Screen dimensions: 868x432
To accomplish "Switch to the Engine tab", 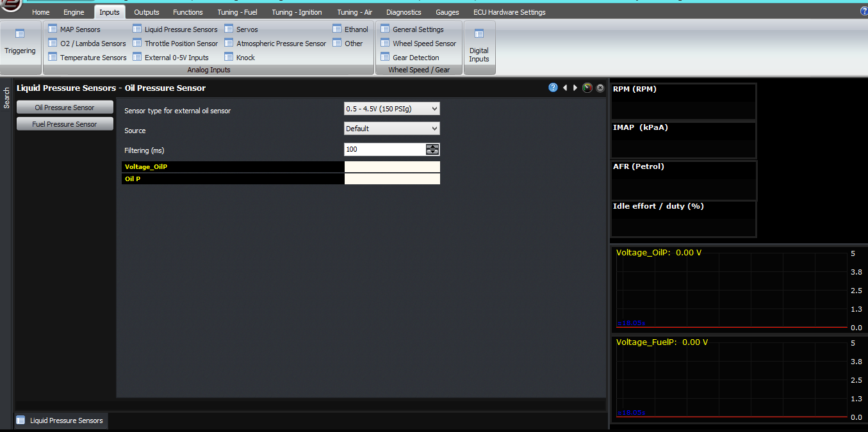I will pos(74,12).
